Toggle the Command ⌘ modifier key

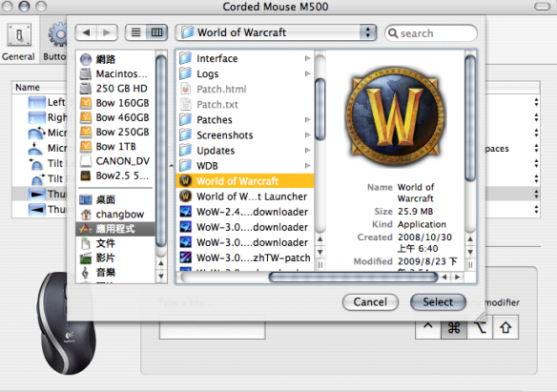tap(454, 327)
